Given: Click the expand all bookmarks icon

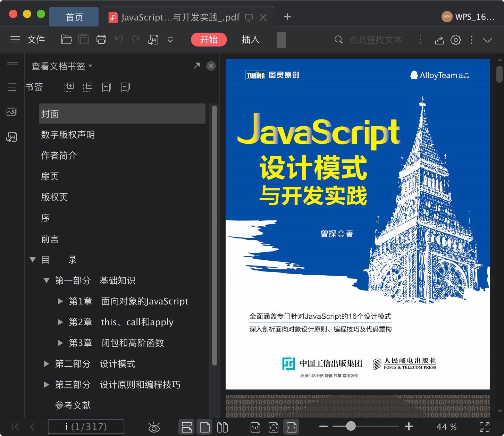Looking at the screenshot, I should (x=69, y=87).
